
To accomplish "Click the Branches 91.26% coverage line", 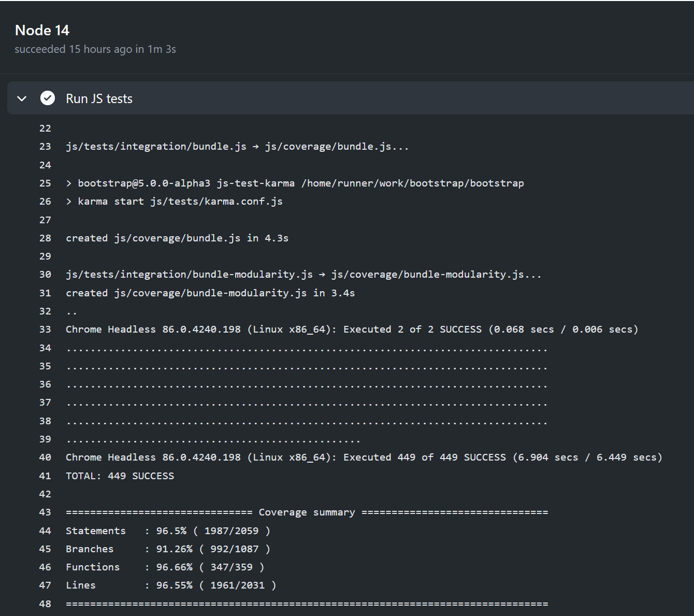I will 168,549.
